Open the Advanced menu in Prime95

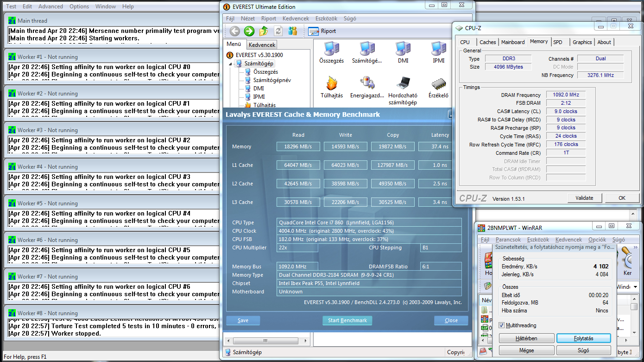(51, 6)
